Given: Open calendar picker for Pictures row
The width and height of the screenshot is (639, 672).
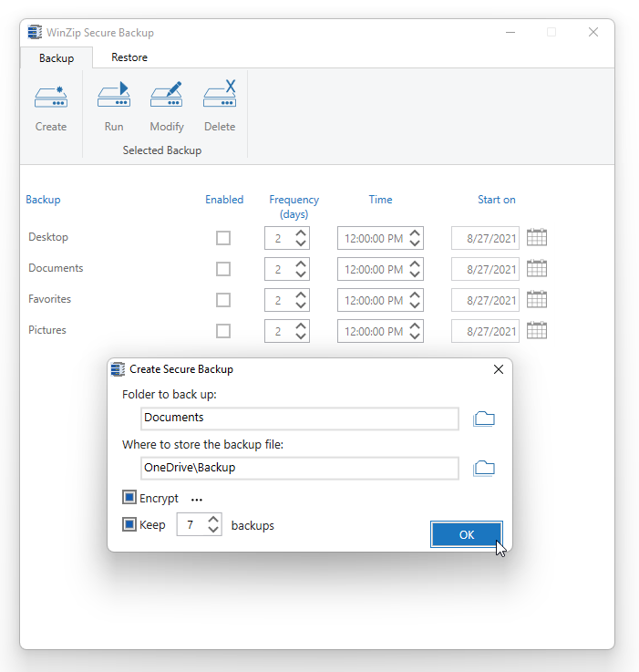Looking at the screenshot, I should [537, 330].
